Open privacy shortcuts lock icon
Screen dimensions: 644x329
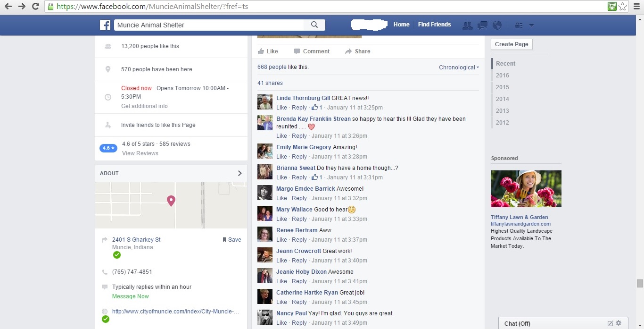click(x=519, y=25)
